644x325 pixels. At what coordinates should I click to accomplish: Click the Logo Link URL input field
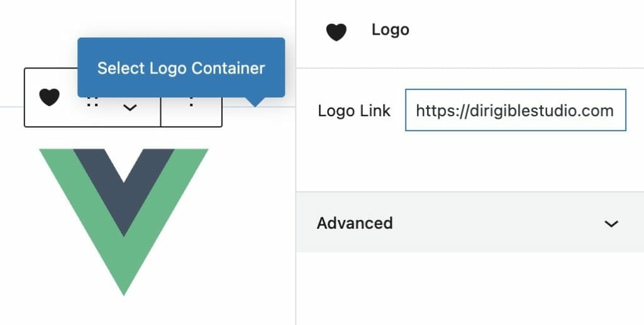coord(515,111)
